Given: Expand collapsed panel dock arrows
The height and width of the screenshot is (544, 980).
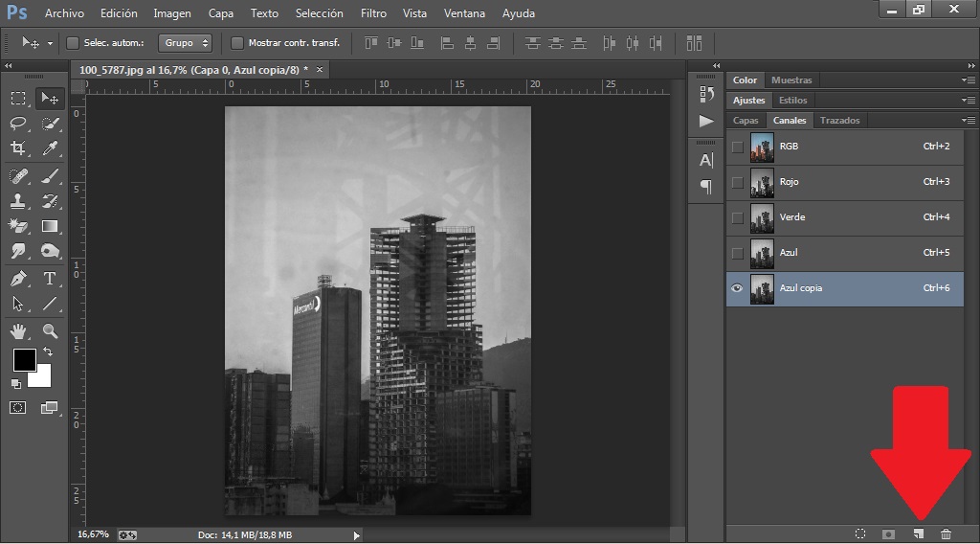Looking at the screenshot, I should pos(716,66).
